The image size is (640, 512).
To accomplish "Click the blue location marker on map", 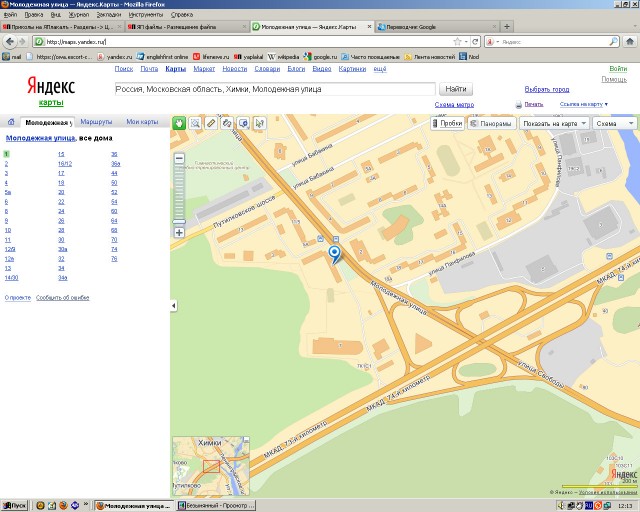I will click(x=335, y=252).
